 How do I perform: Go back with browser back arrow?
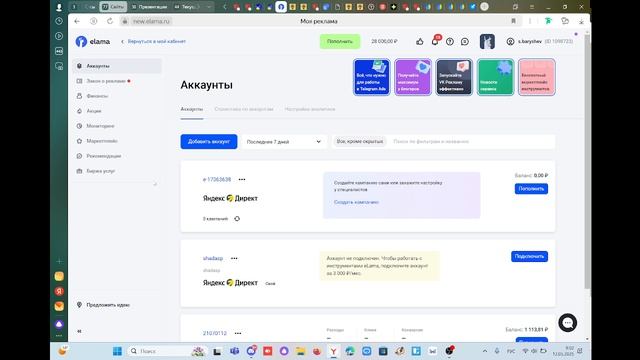coord(77,21)
